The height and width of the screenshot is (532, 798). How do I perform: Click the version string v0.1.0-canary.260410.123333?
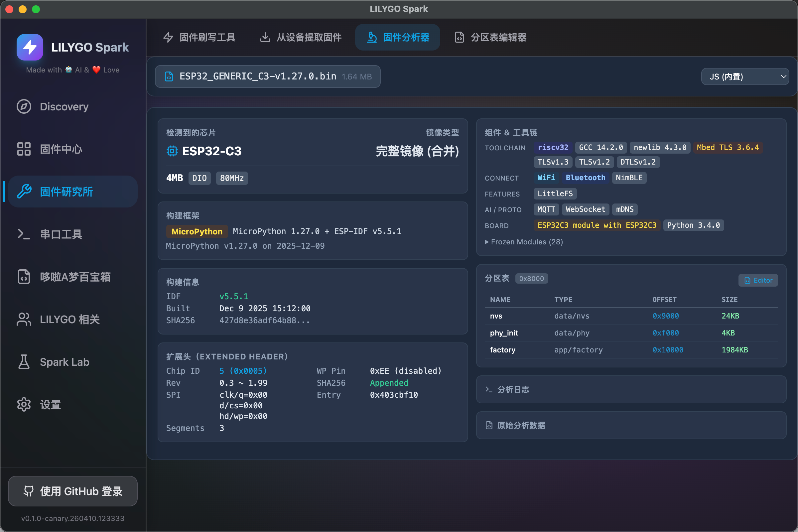[x=73, y=518]
